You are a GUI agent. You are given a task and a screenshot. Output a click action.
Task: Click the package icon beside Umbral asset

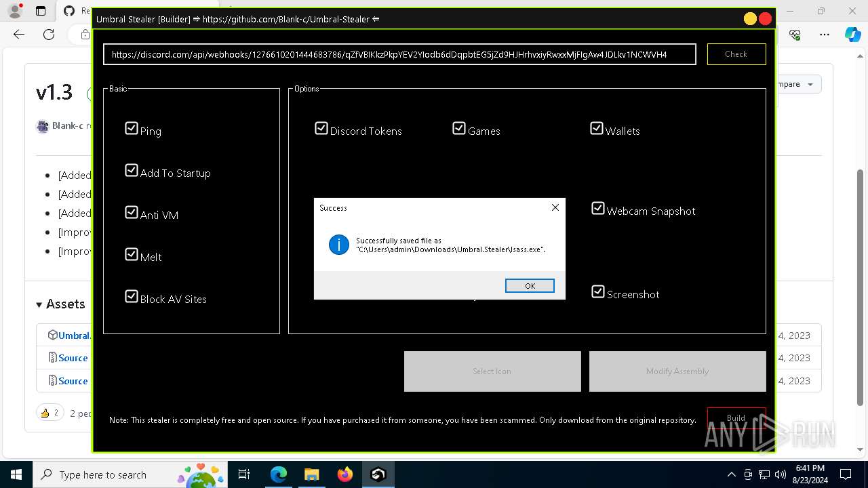[x=52, y=335]
